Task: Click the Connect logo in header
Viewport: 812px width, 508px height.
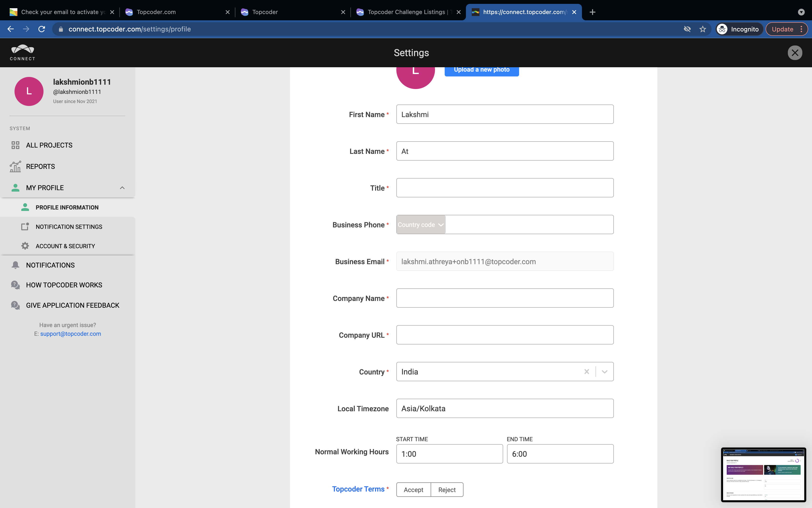Action: click(x=22, y=53)
